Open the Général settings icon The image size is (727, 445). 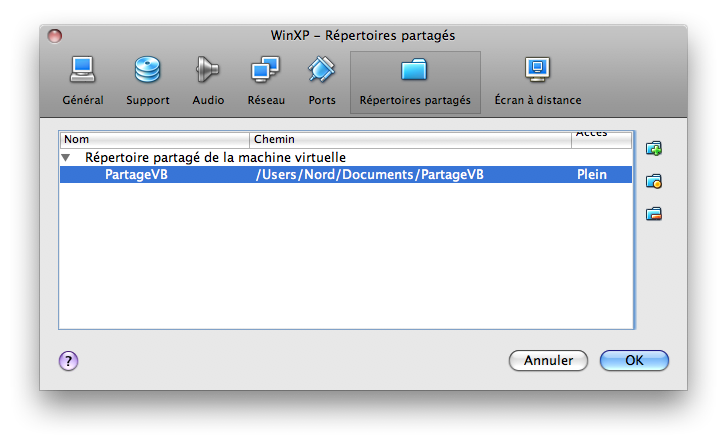83,70
